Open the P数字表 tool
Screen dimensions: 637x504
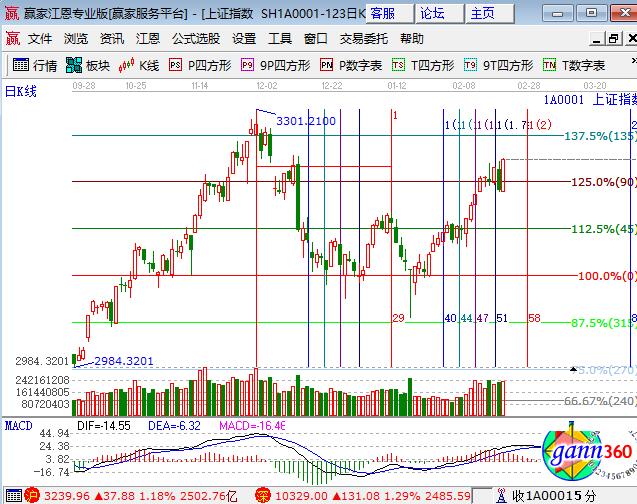click(x=352, y=65)
